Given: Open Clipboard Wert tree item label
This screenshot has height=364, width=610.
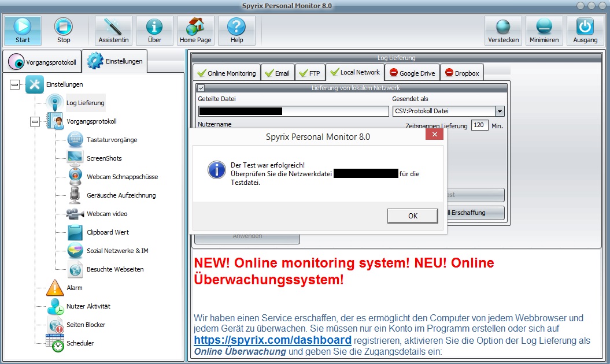Looking at the screenshot, I should [x=108, y=232].
